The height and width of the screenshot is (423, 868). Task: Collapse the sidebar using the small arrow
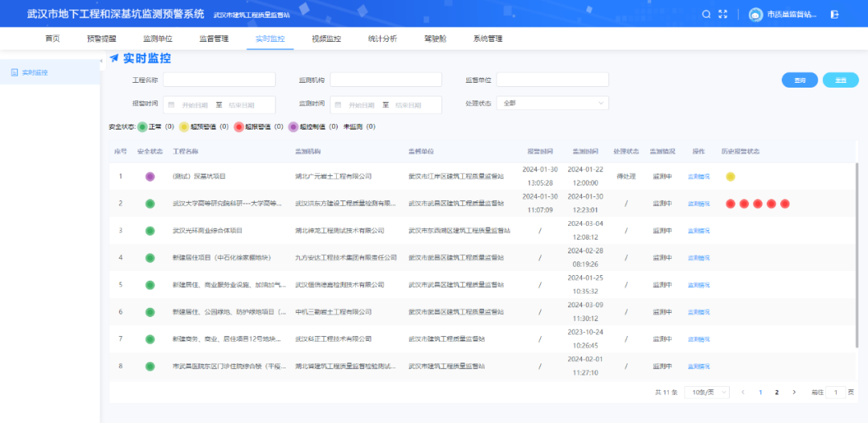[101, 61]
